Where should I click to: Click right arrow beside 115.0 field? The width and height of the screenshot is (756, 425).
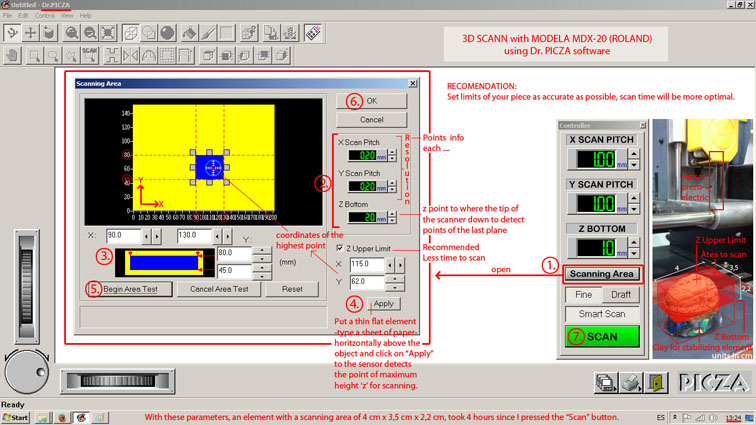pos(400,264)
